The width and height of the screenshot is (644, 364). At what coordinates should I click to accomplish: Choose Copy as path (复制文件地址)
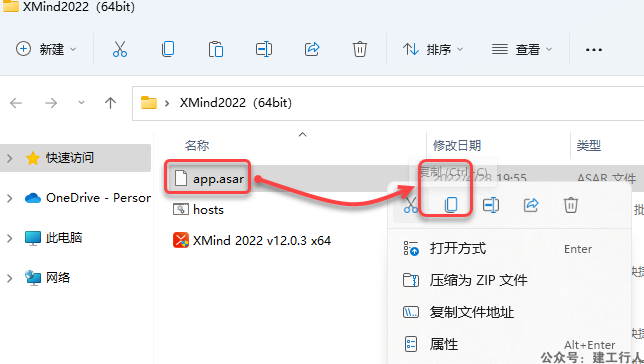(x=509, y=312)
